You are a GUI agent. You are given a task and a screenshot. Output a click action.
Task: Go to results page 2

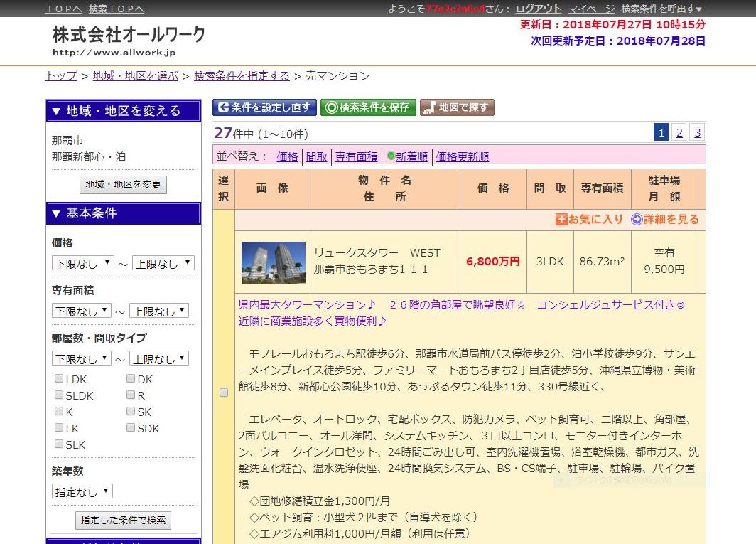679,132
